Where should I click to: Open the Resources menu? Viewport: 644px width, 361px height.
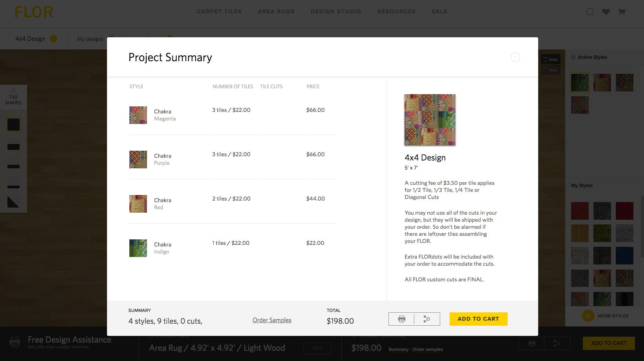point(396,11)
